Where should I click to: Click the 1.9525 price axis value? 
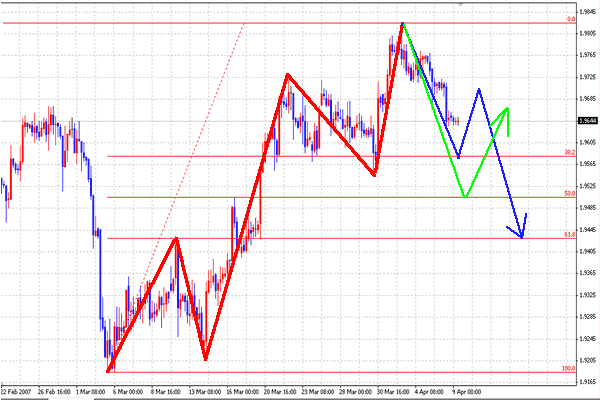pos(588,186)
